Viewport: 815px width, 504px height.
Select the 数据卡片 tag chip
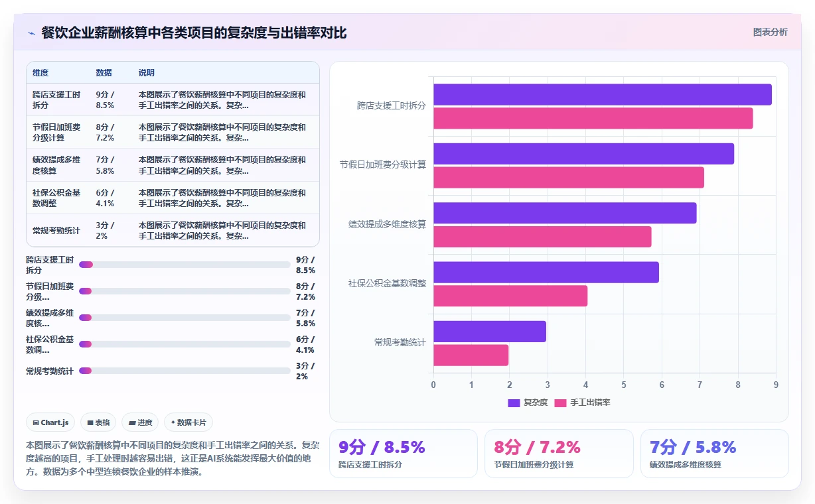[x=188, y=422]
